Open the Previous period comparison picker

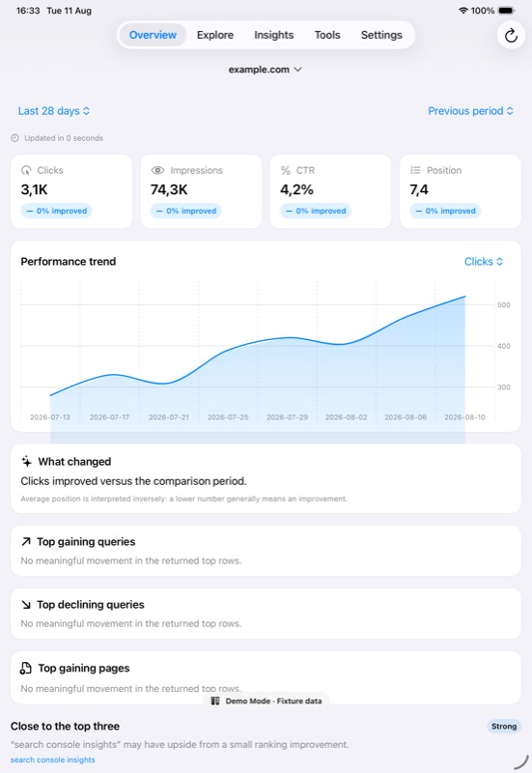(x=470, y=111)
